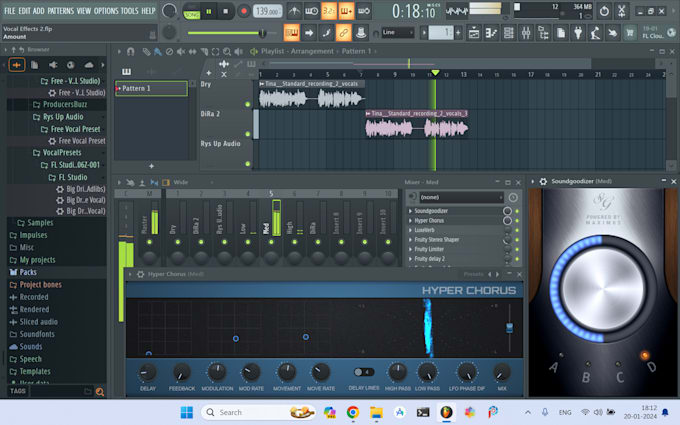Toggle the SONG mode button
This screenshot has width=680, height=425.
[x=191, y=15]
